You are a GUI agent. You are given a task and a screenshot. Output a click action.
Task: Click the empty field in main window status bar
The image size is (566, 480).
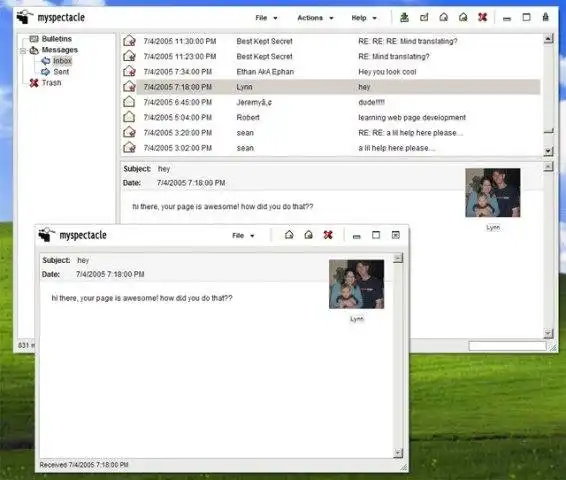[x=507, y=346]
